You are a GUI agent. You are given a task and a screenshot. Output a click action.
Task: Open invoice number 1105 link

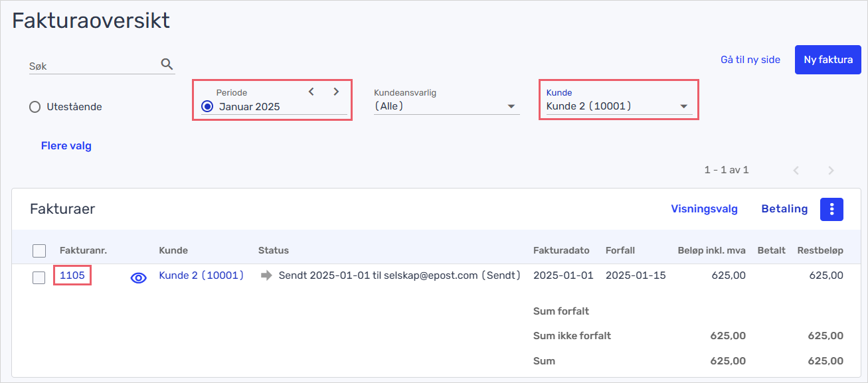(72, 275)
